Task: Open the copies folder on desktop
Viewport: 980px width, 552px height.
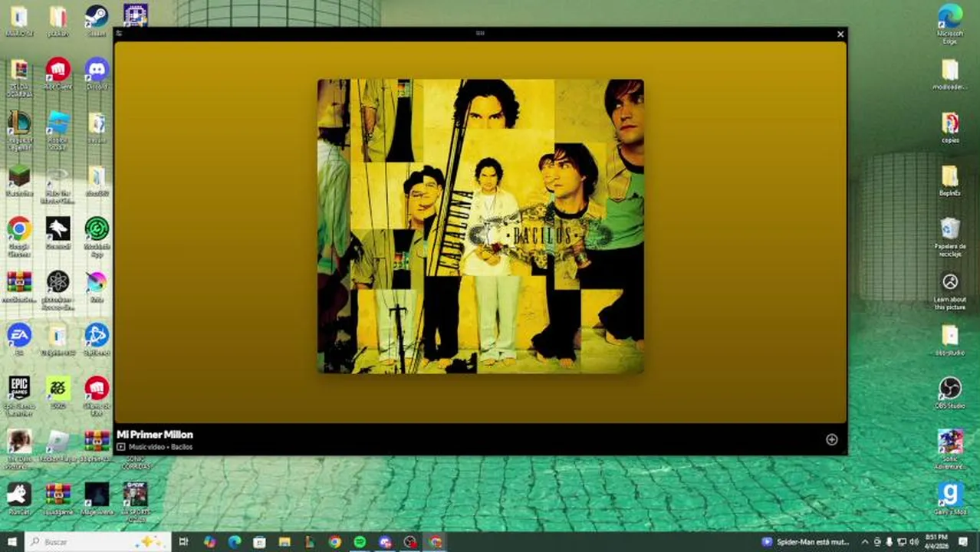Action: (x=950, y=127)
